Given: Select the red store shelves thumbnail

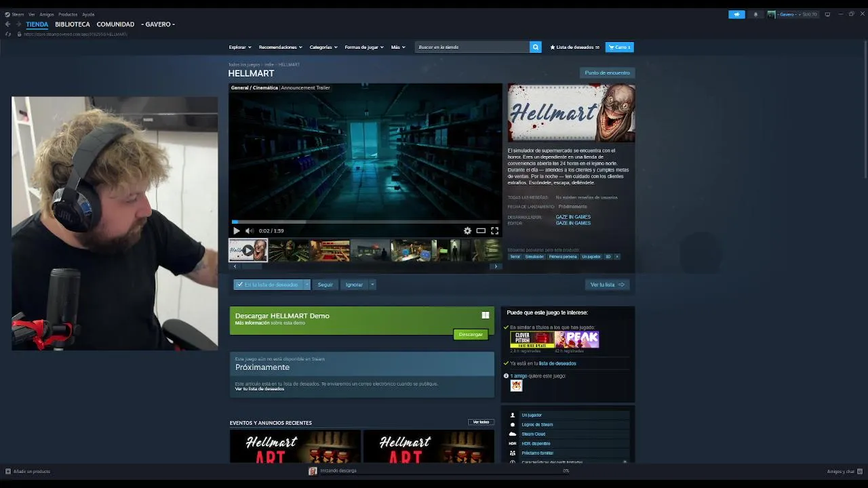Looking at the screenshot, I should pos(330,250).
